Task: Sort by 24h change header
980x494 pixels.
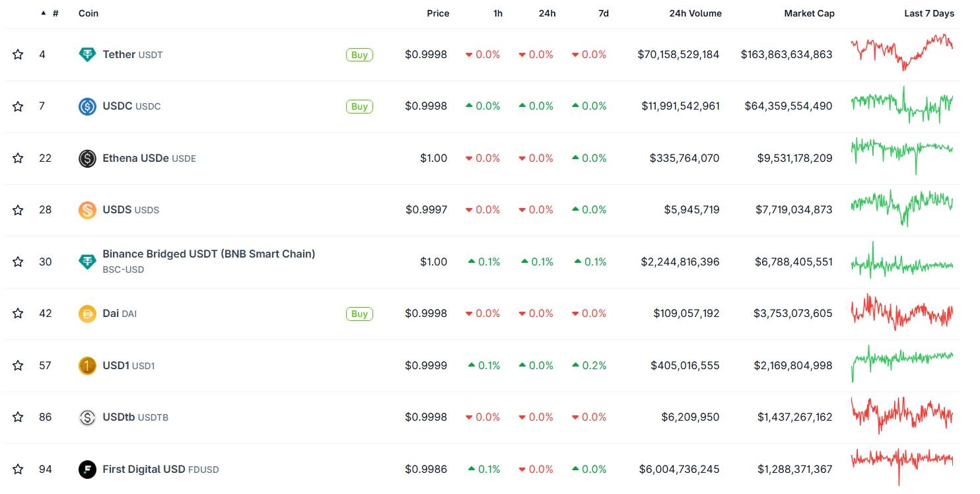Action: pyautogui.click(x=547, y=13)
